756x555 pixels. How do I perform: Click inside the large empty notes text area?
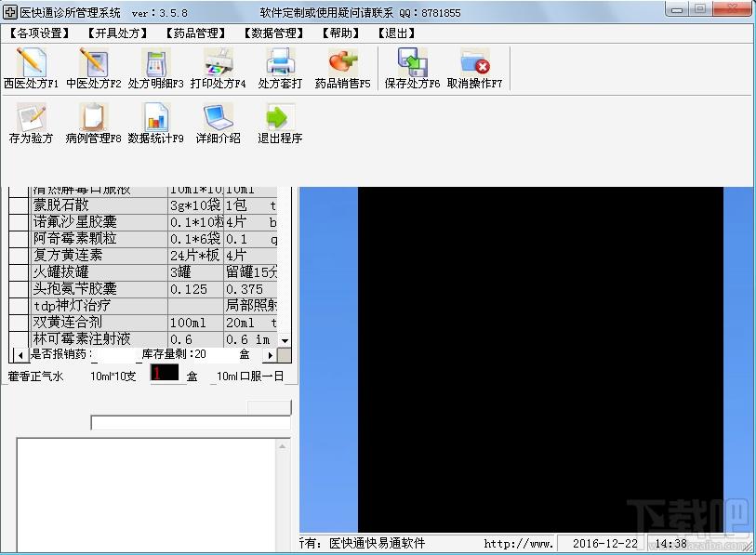point(147,496)
